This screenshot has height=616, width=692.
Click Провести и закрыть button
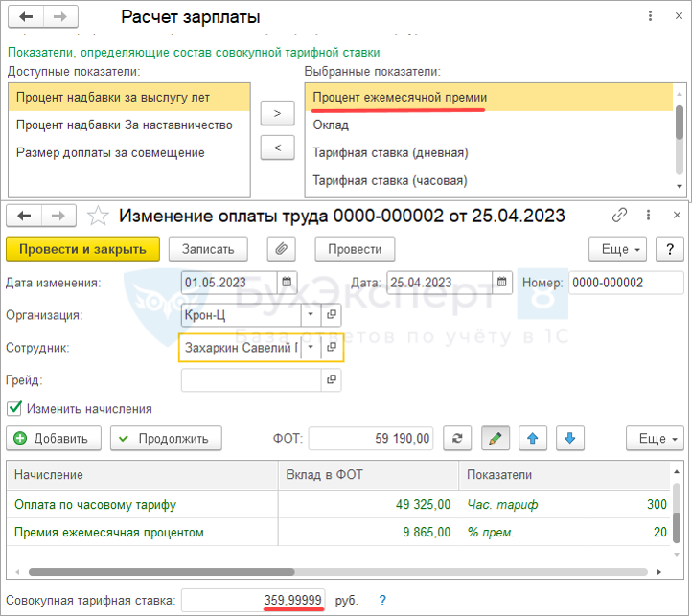(x=82, y=249)
